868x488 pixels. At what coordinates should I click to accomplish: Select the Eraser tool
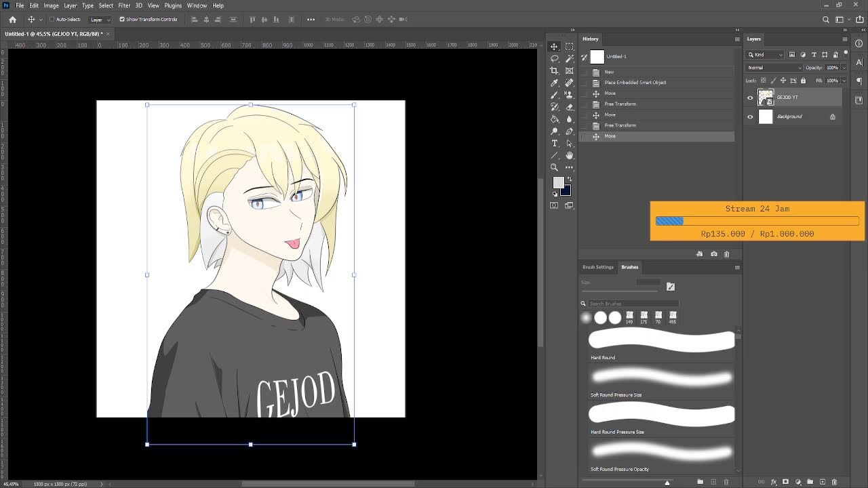pyautogui.click(x=569, y=107)
